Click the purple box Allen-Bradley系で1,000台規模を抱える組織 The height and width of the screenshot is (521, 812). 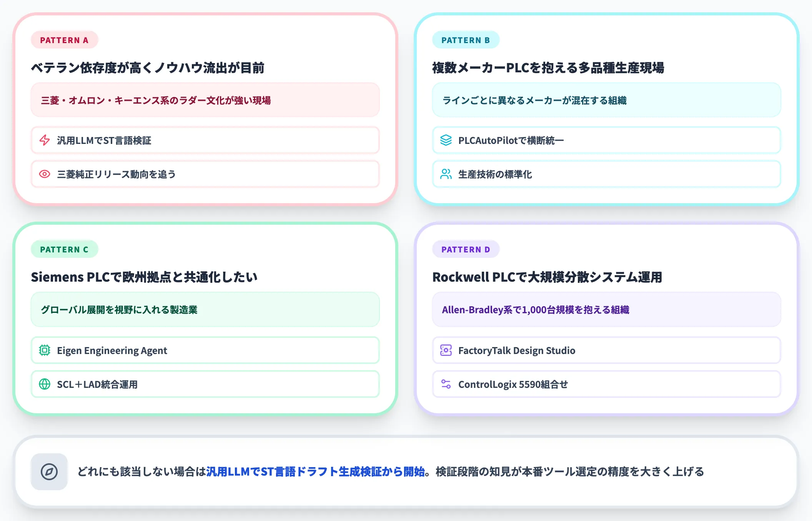tap(607, 309)
